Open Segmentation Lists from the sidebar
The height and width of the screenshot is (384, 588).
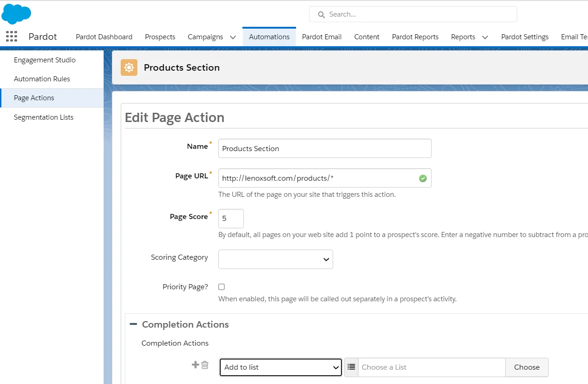[x=43, y=117]
